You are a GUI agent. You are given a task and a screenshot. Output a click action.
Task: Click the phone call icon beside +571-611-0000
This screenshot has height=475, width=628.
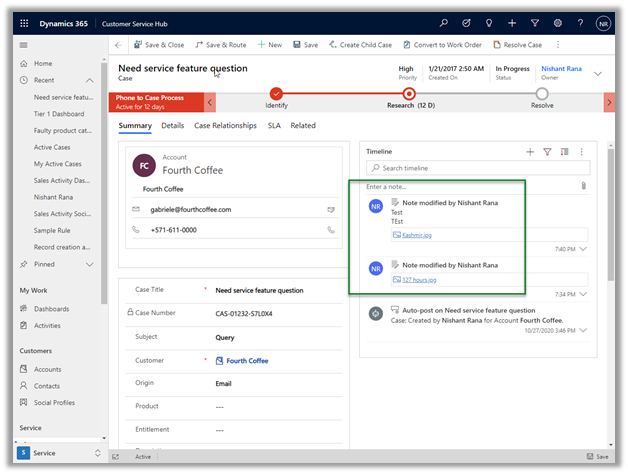[x=331, y=229]
